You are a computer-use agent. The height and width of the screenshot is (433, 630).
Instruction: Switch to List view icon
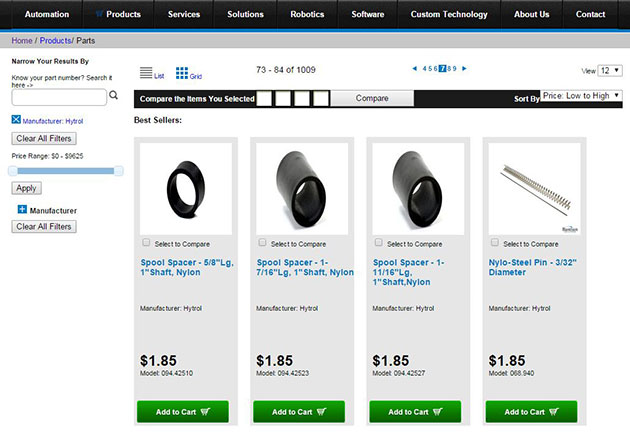[x=146, y=73]
